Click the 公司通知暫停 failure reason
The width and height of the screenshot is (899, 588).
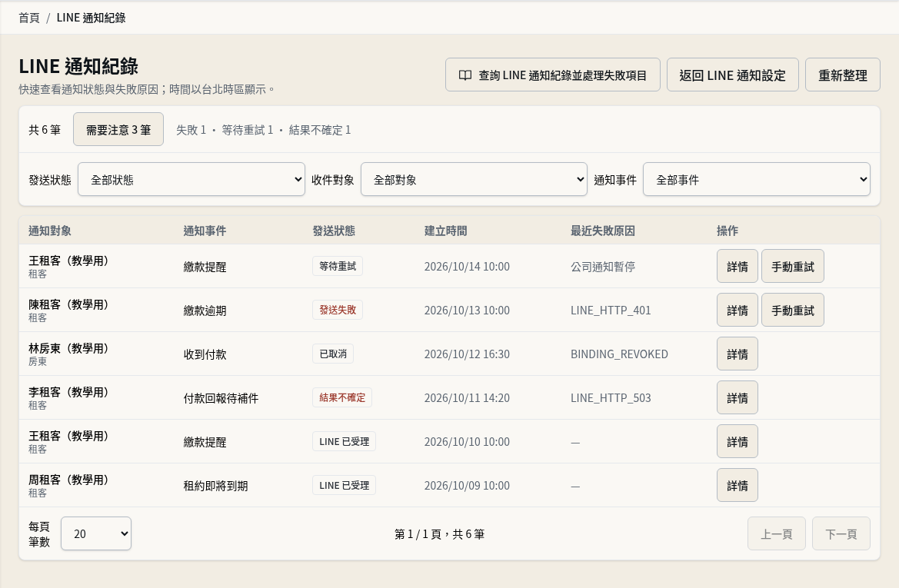coord(603,267)
